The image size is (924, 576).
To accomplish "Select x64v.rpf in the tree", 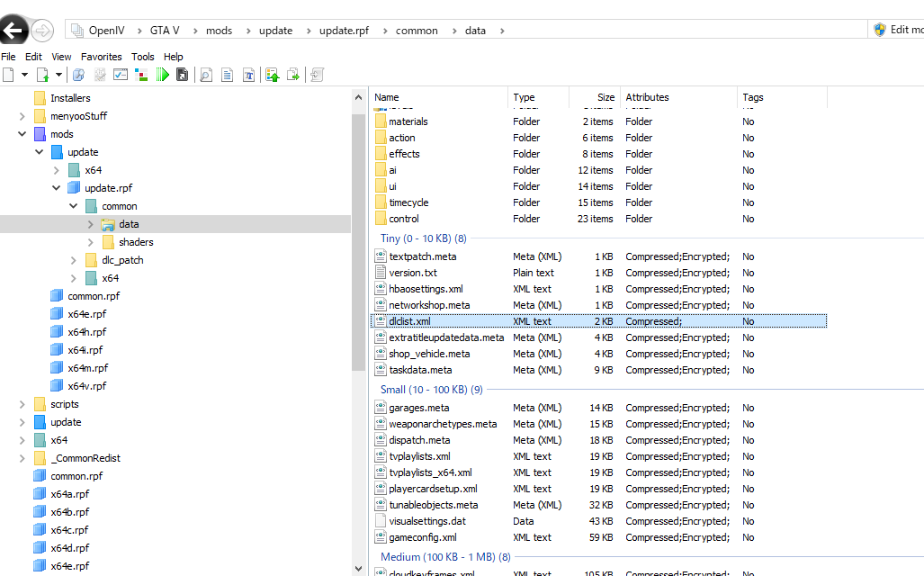I will click(x=86, y=386).
